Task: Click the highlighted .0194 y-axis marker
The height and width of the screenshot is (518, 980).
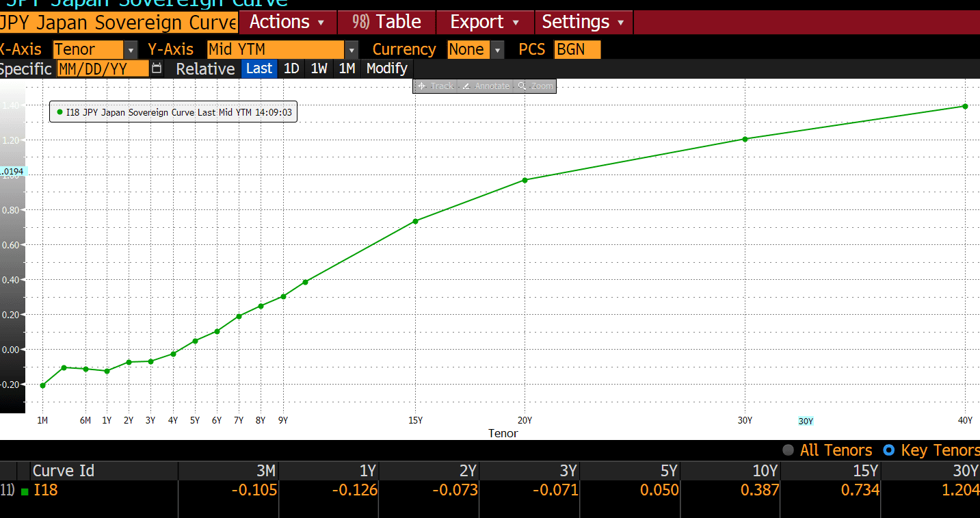Action: pyautogui.click(x=12, y=171)
